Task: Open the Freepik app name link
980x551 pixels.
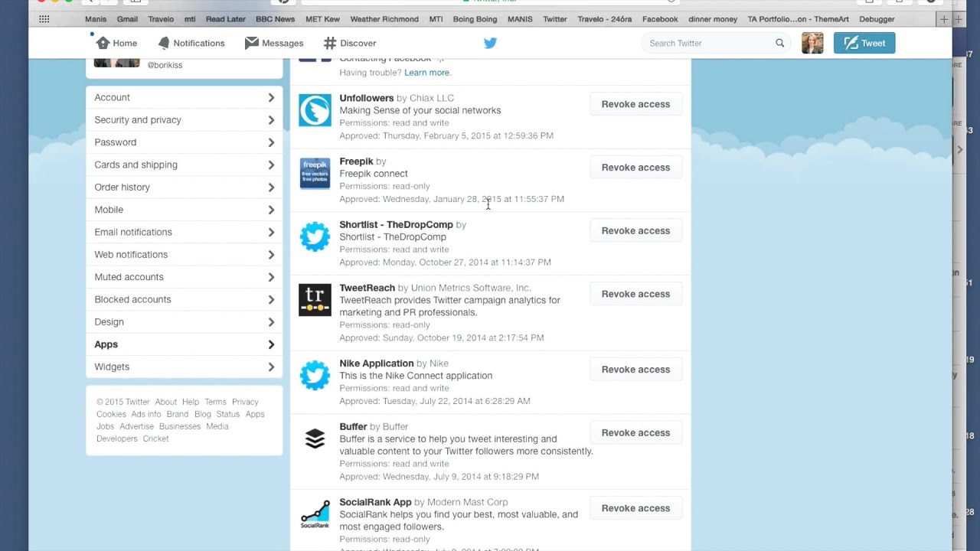Action: click(357, 161)
